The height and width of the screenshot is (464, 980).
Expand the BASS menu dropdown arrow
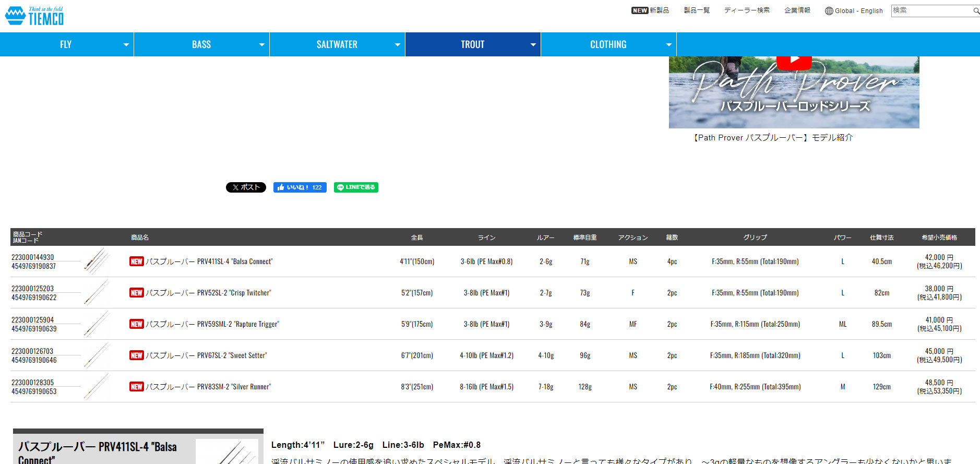[261, 45]
